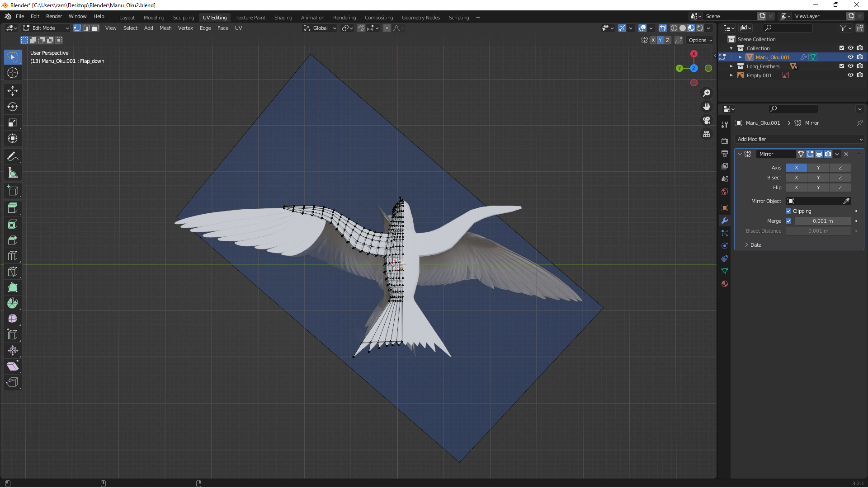Open the Render menu

[54, 16]
